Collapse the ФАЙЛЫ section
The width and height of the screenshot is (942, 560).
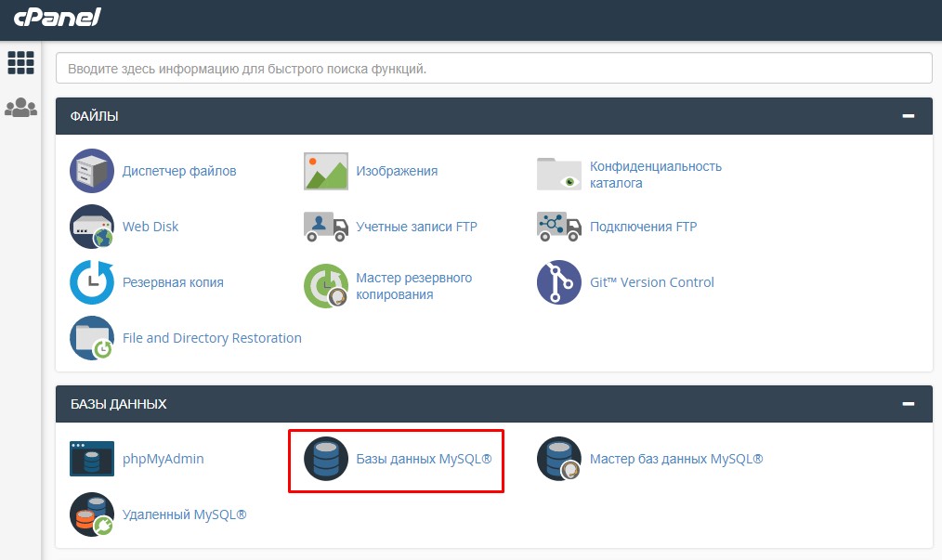(x=908, y=115)
